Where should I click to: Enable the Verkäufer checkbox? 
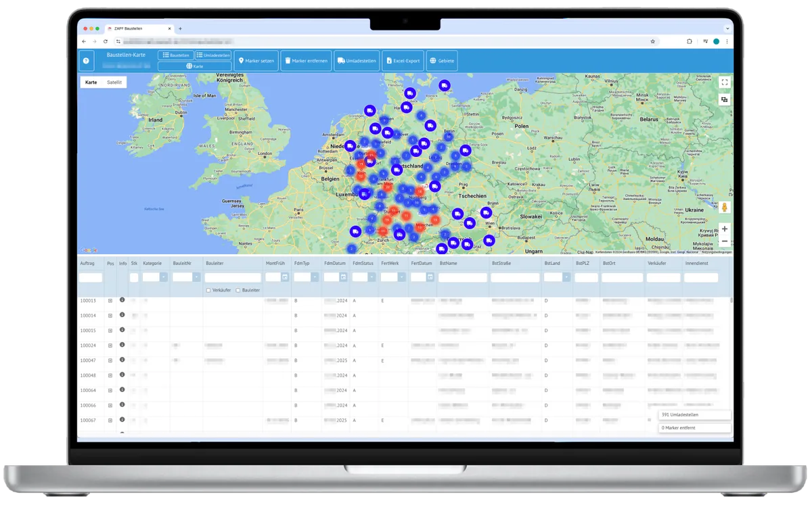(x=209, y=290)
